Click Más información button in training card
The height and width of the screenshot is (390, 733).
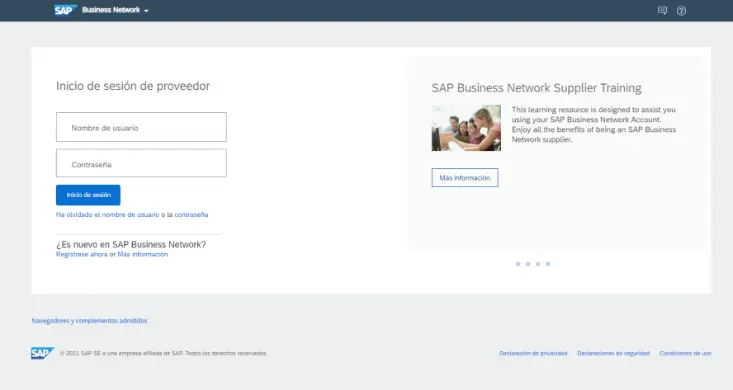(465, 178)
